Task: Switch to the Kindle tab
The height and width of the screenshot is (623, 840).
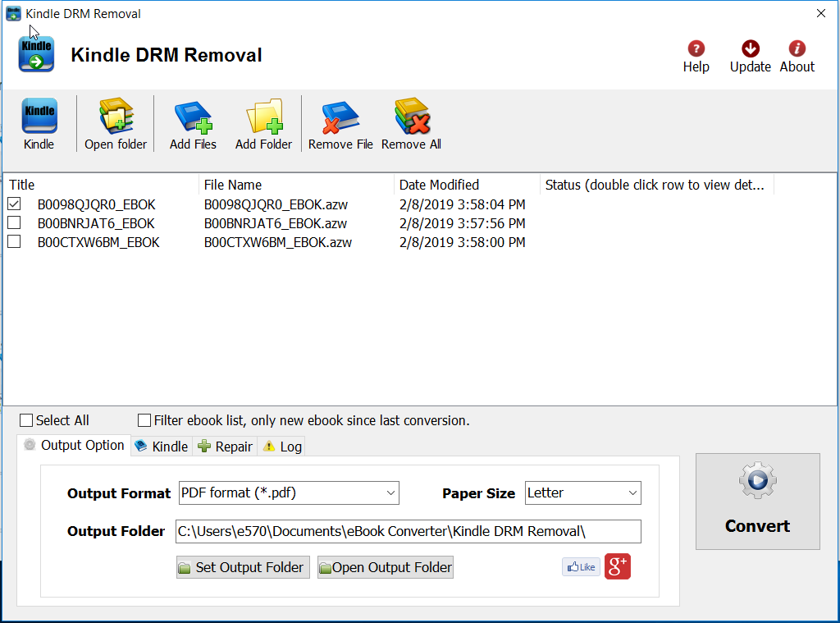Action: coord(162,446)
